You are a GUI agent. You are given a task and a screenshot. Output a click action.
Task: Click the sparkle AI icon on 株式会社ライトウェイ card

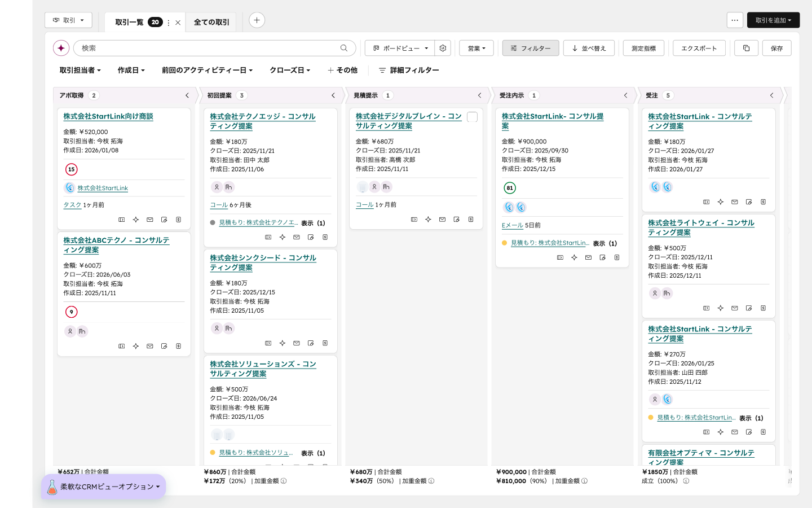pyautogui.click(x=720, y=308)
